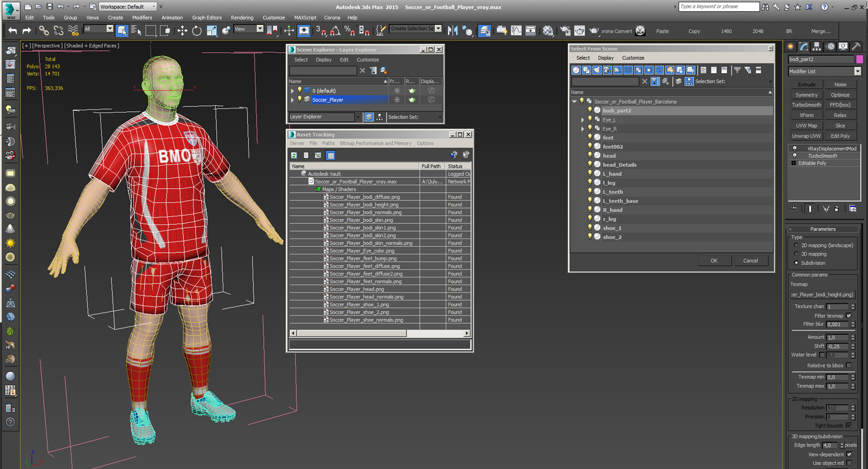Toggle the View-dependent checkbox
Image resolution: width=868 pixels, height=469 pixels.
click(x=849, y=454)
